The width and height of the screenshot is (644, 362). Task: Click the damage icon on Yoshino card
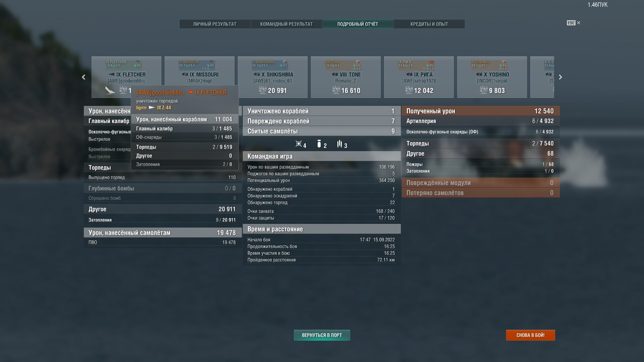pos(483,90)
